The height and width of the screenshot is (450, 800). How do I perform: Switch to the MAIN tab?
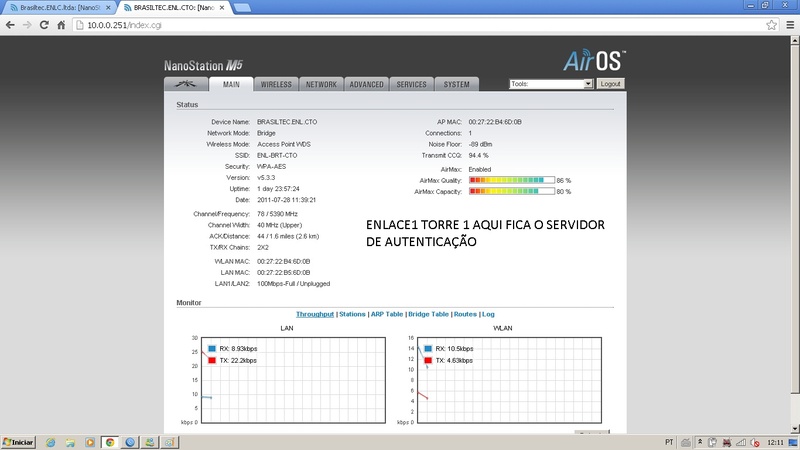tap(231, 84)
